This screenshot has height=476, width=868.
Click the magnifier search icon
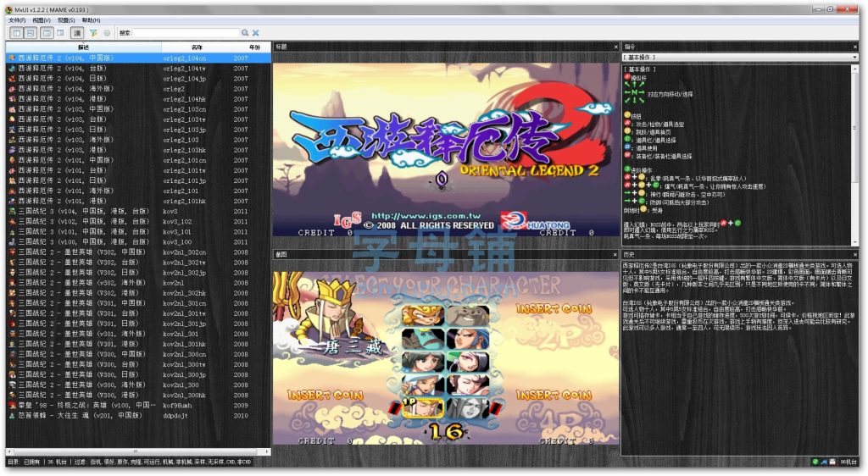[245, 33]
